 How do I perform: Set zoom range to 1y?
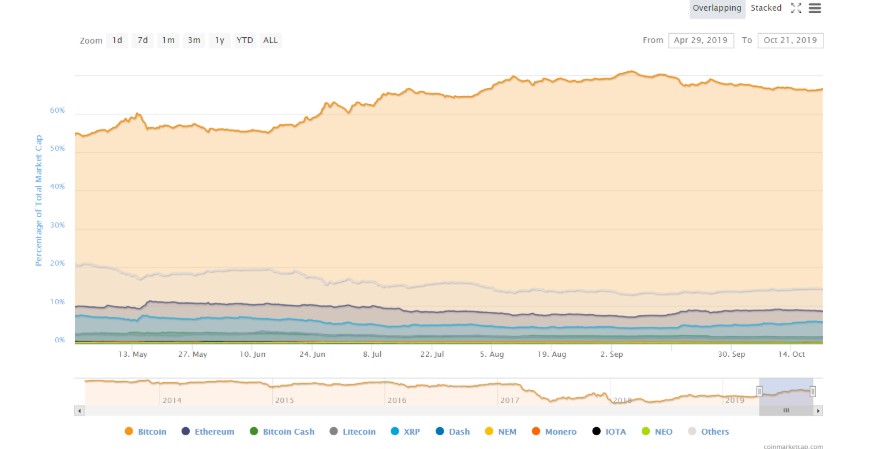tap(220, 41)
